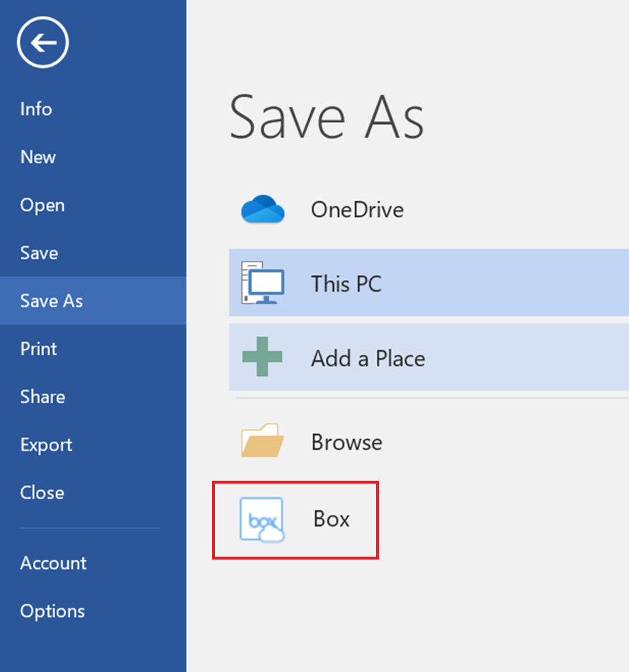Click the green plus Add a Place icon

tap(262, 357)
